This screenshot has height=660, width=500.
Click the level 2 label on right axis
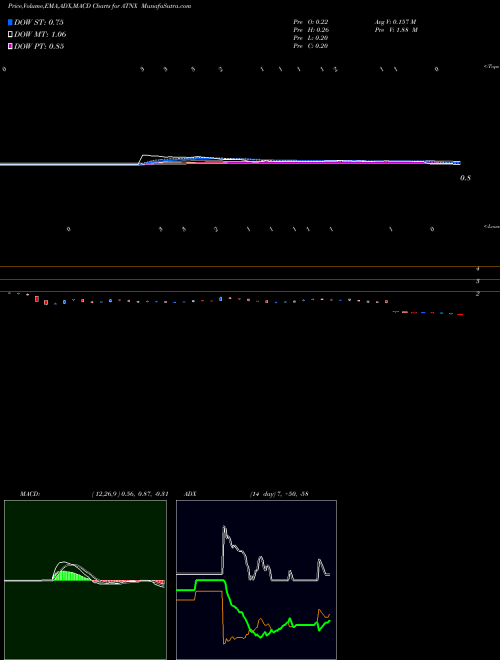tap(478, 294)
